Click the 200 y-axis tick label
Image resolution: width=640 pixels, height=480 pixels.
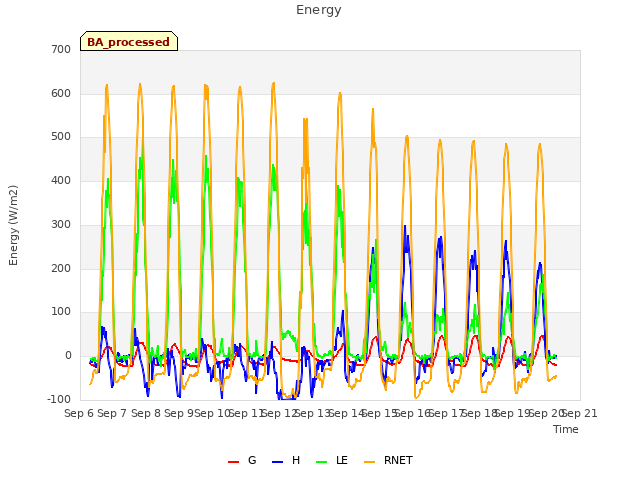point(61,269)
